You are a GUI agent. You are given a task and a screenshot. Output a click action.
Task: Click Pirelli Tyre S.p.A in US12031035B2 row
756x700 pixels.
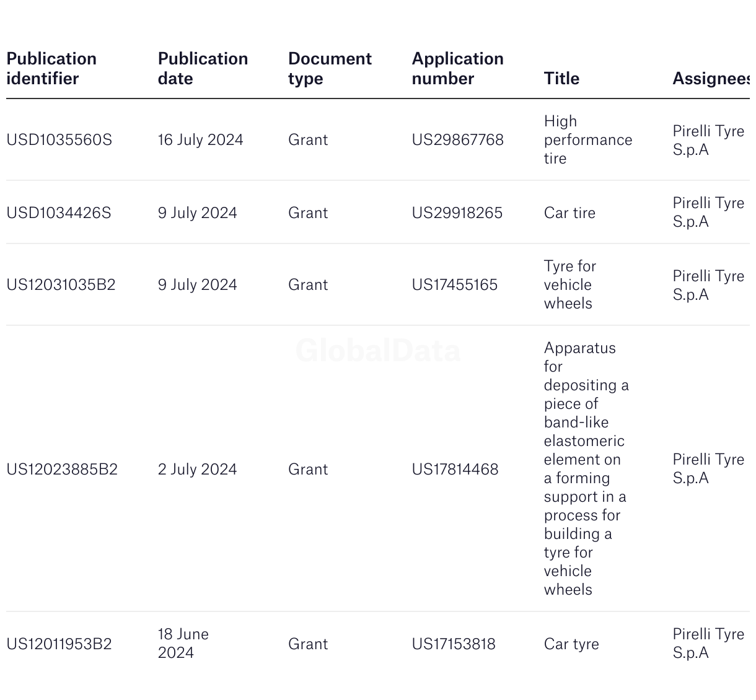pos(708,286)
